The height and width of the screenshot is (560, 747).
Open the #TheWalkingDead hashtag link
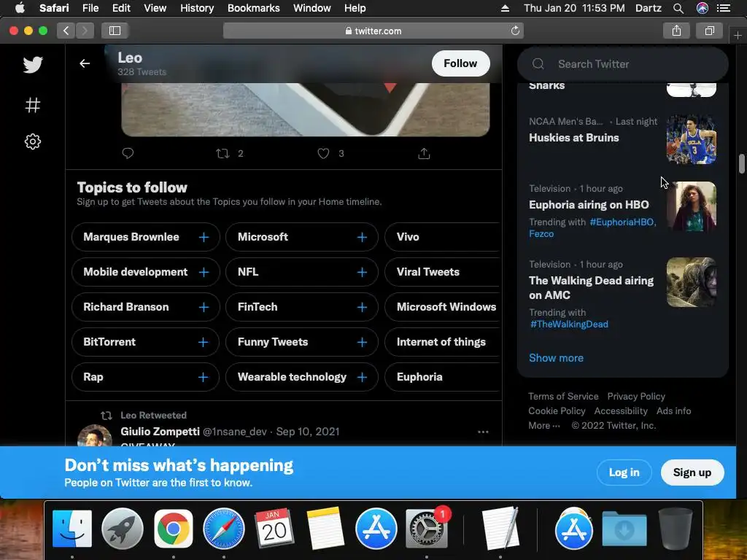pyautogui.click(x=569, y=324)
